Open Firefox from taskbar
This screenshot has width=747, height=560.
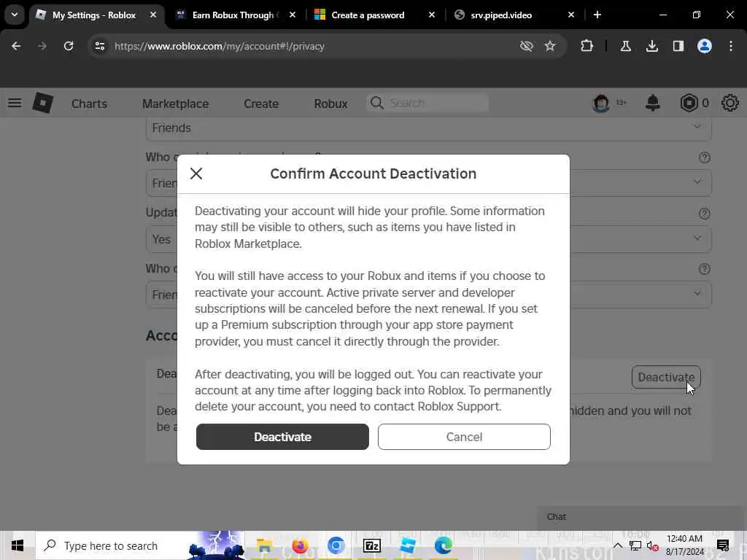[300, 545]
